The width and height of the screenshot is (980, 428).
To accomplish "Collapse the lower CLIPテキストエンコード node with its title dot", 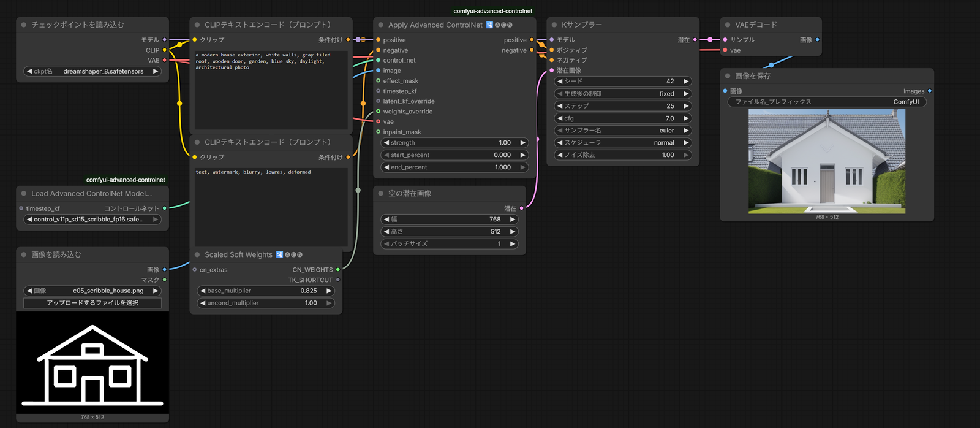I will [197, 142].
